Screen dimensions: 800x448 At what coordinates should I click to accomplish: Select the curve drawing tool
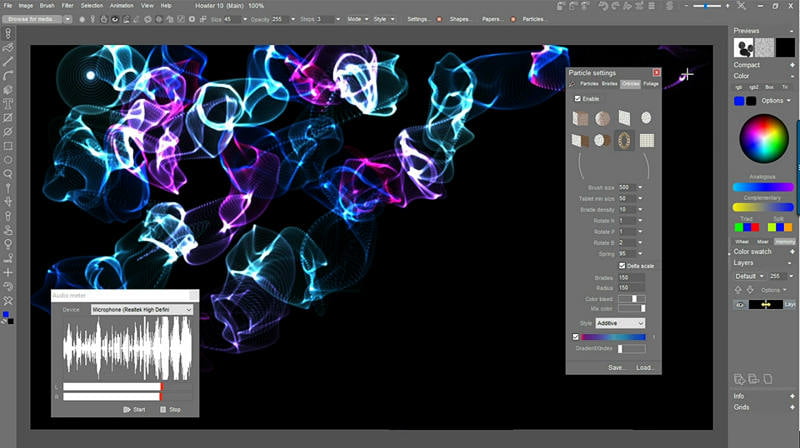(x=8, y=75)
